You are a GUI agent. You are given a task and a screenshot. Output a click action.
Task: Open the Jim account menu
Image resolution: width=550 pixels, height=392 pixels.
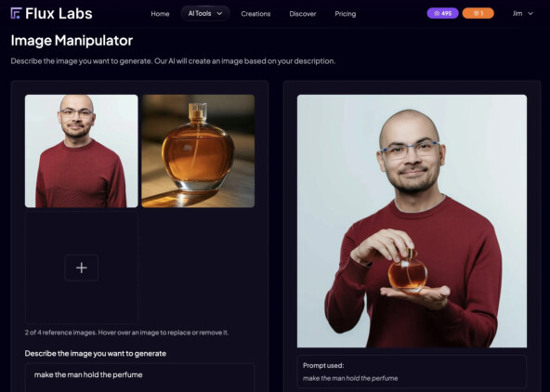point(523,13)
